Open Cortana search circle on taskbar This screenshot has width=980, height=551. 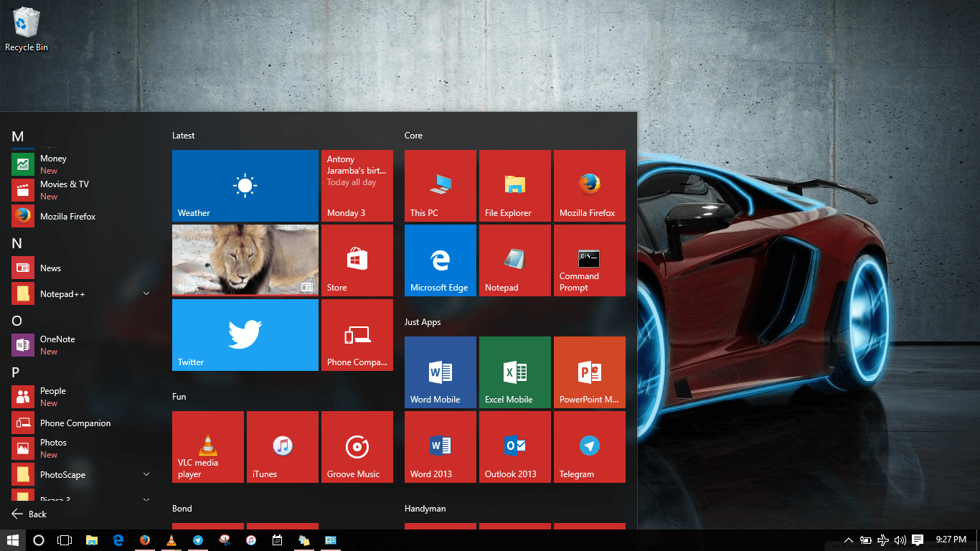[x=39, y=540]
